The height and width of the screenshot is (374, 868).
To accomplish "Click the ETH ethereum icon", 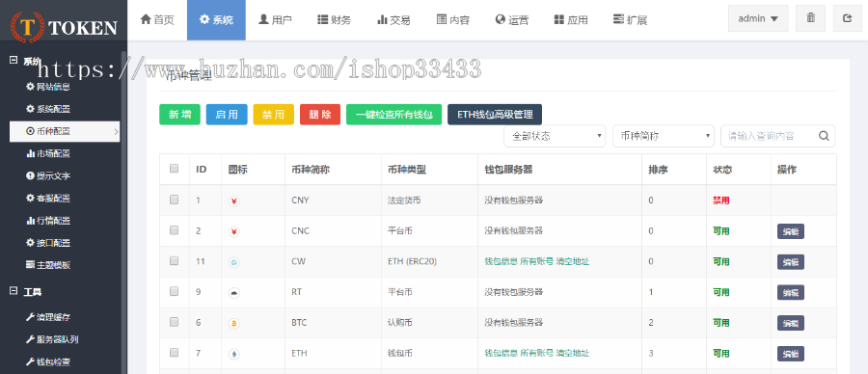I will [233, 354].
